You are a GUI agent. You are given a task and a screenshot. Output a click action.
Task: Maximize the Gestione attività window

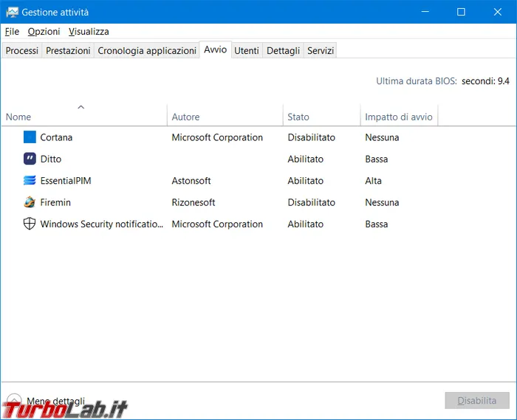tap(461, 12)
